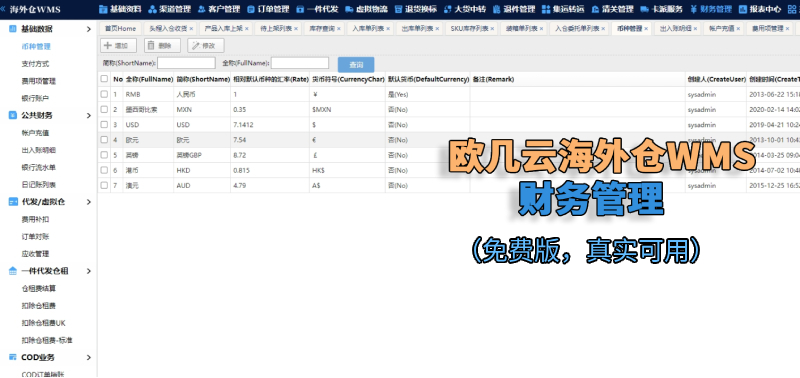
Task: Switch to the 入库单列表 tab
Action: pos(371,29)
